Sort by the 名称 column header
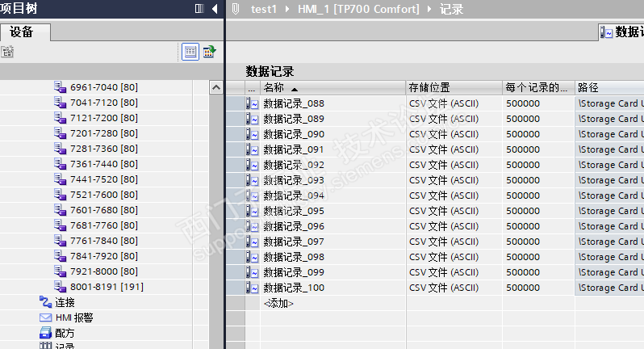 pyautogui.click(x=332, y=87)
